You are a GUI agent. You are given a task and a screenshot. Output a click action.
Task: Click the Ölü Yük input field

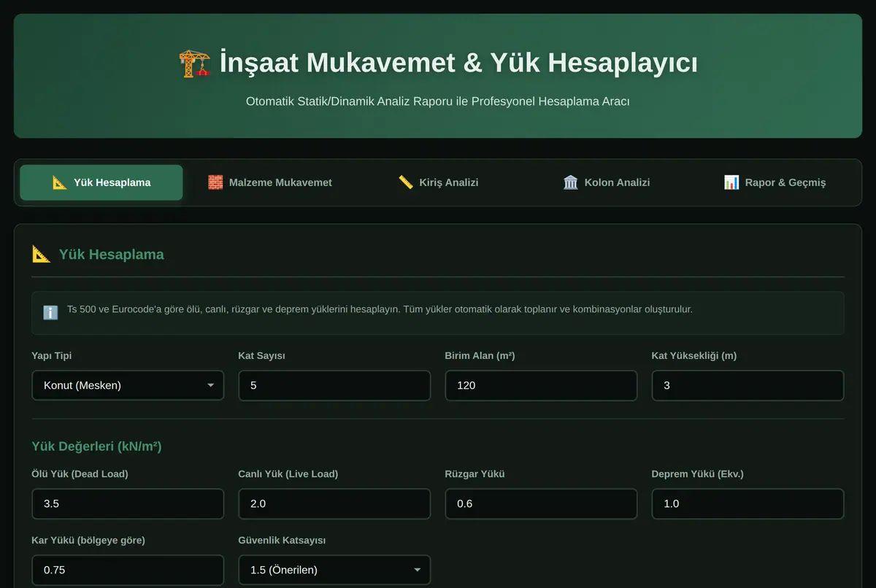coord(128,503)
